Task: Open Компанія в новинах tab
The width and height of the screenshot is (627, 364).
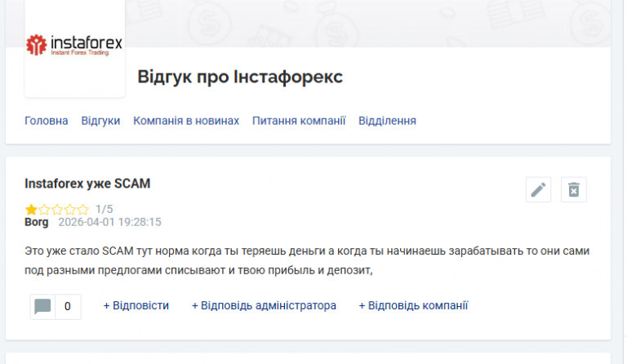Action: (186, 121)
